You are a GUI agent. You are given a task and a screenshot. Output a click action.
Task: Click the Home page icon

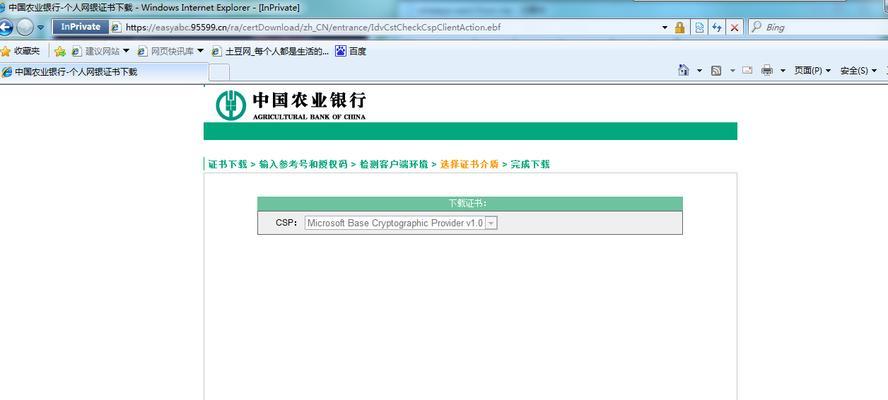point(684,70)
